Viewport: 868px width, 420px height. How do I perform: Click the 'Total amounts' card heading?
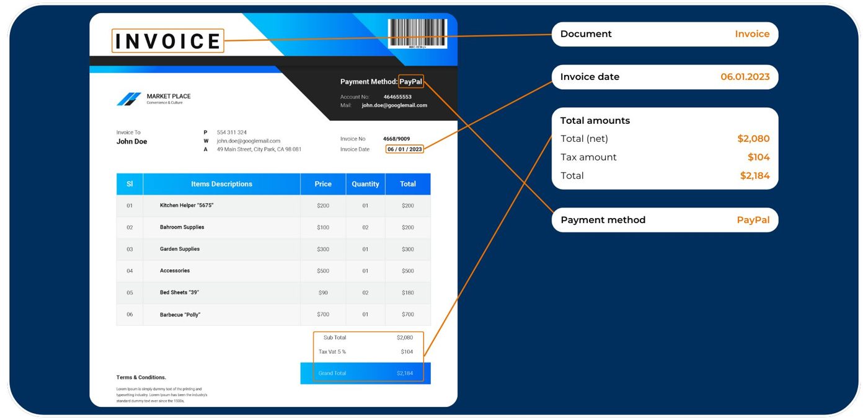[595, 121]
